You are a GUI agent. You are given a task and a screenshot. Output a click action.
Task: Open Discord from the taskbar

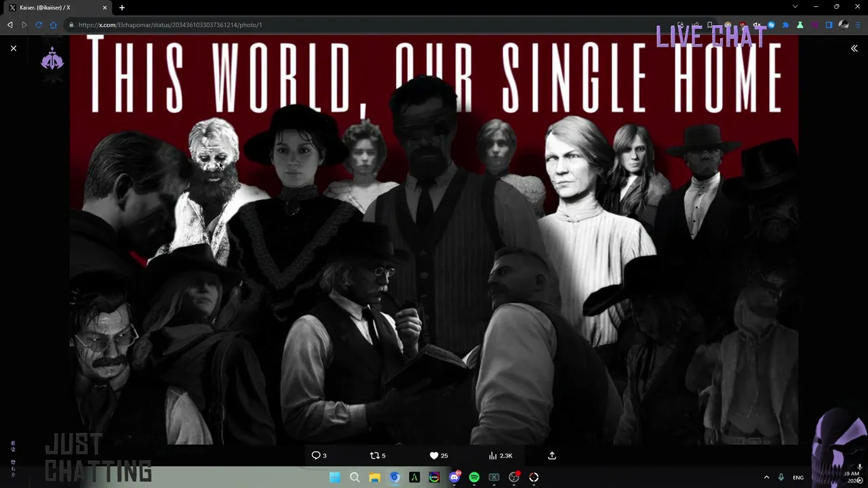click(454, 477)
